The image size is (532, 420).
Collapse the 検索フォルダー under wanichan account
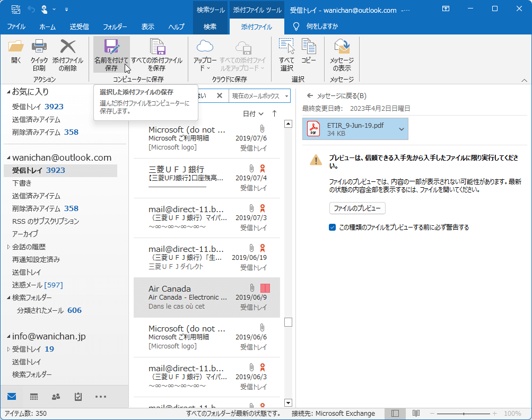tap(8, 298)
